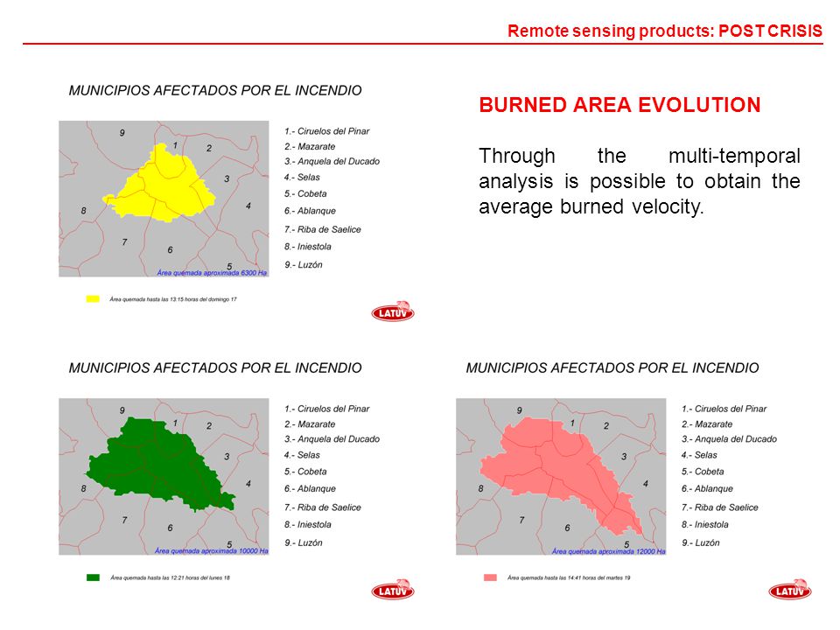The height and width of the screenshot is (630, 840).
Task: Click '9.- Luzón' beside green map
Action: click(304, 542)
